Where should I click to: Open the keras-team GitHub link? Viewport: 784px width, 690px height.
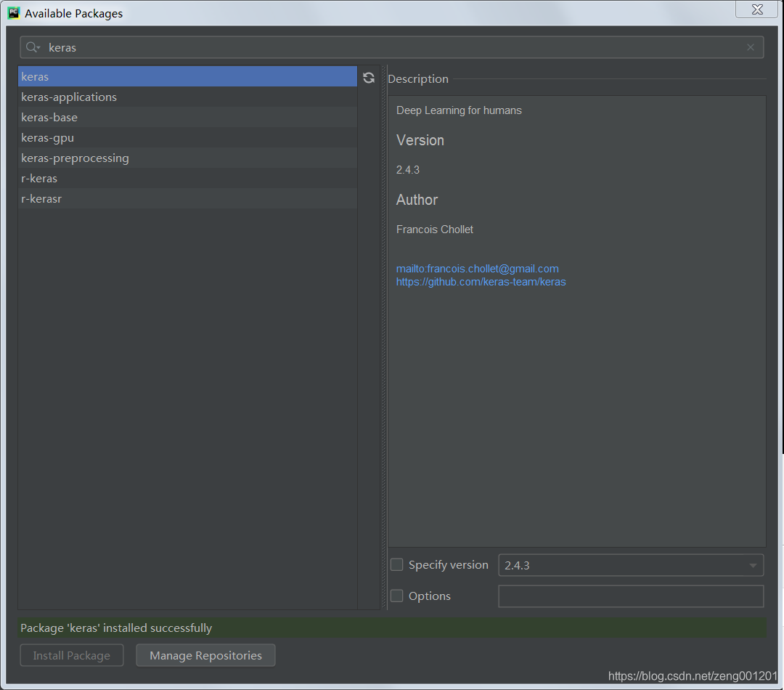(x=481, y=282)
